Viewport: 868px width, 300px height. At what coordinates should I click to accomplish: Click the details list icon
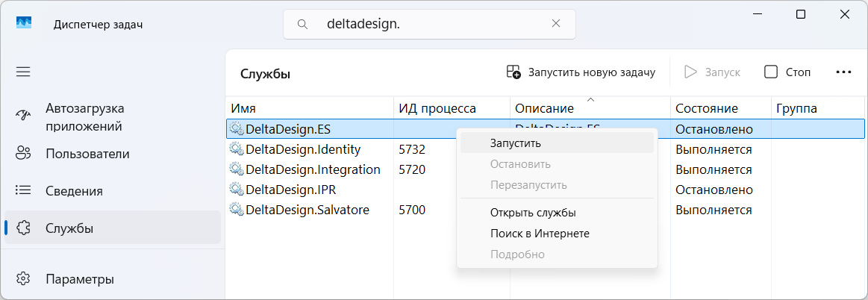tap(22, 190)
